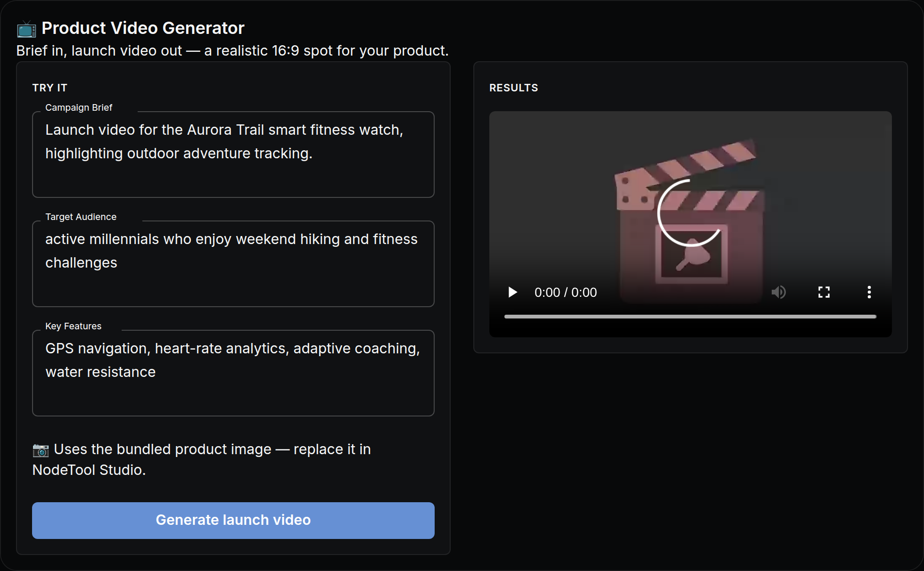Mute the video volume speaker icon
Image resolution: width=924 pixels, height=571 pixels.
click(779, 292)
